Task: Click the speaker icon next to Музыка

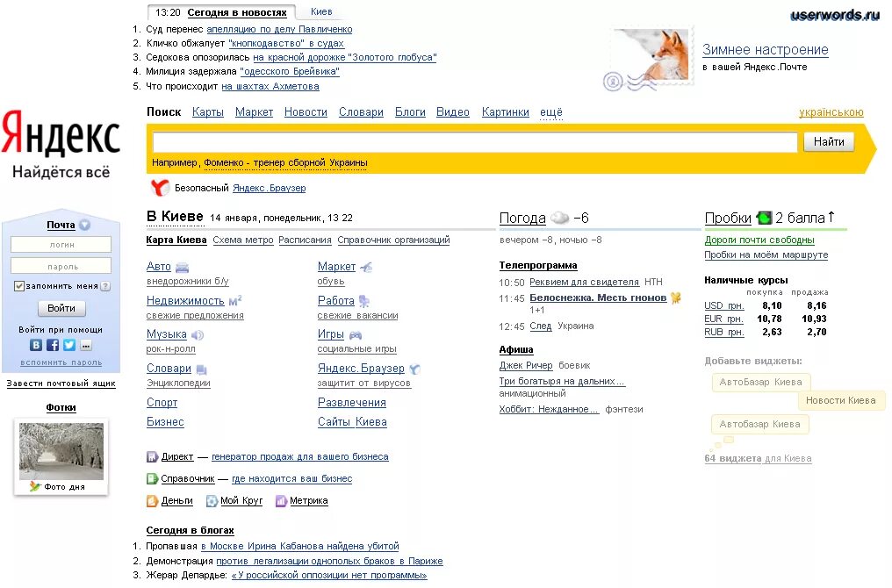Action: coord(198,335)
